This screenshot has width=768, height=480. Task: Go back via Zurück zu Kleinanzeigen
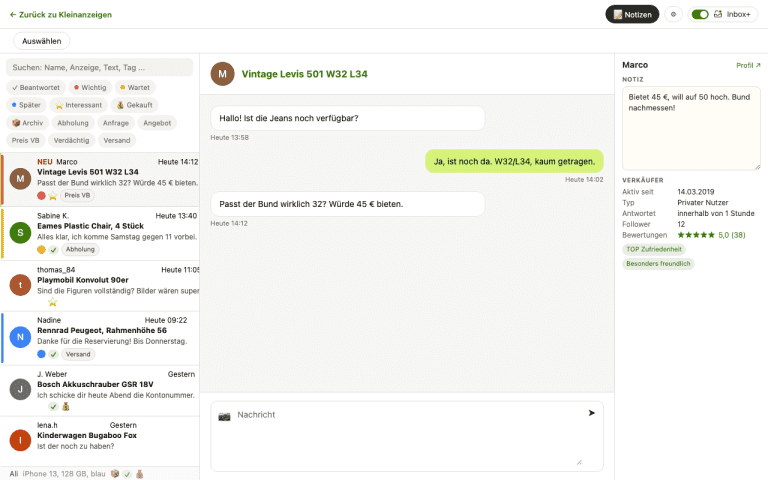(61, 15)
